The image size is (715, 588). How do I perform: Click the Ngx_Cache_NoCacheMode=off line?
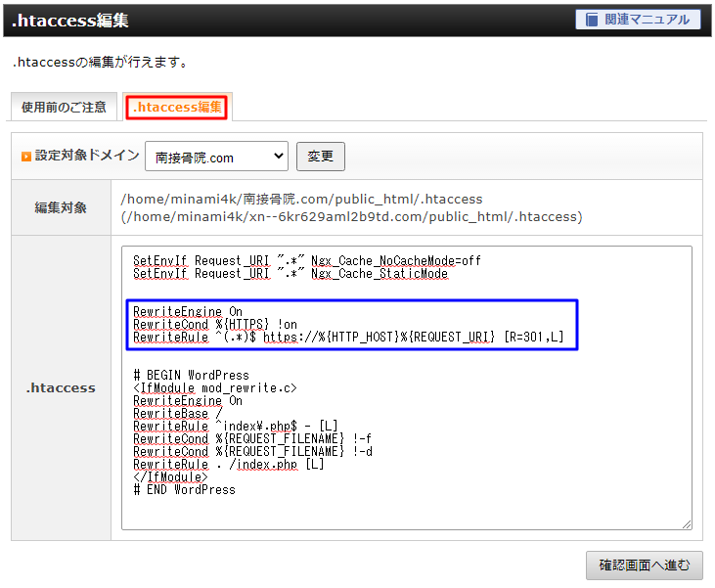pos(307,261)
